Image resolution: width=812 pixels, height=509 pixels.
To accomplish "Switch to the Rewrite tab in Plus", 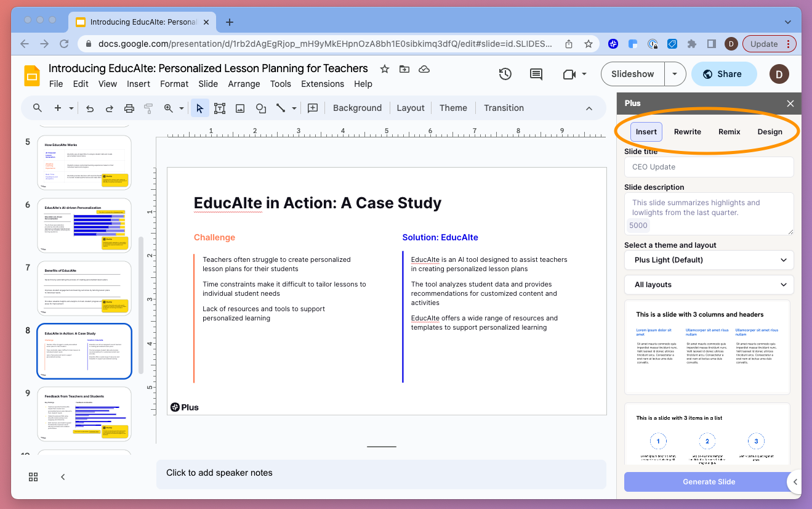I will (687, 132).
